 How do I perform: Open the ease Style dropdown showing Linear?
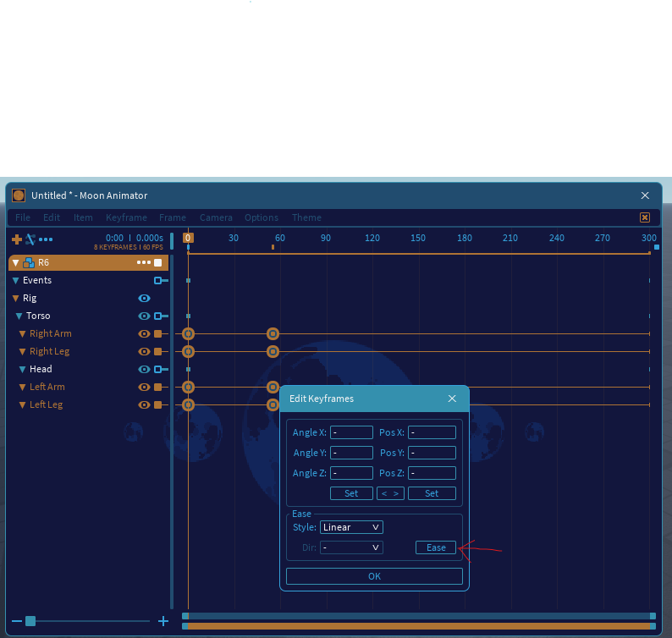pyautogui.click(x=351, y=527)
